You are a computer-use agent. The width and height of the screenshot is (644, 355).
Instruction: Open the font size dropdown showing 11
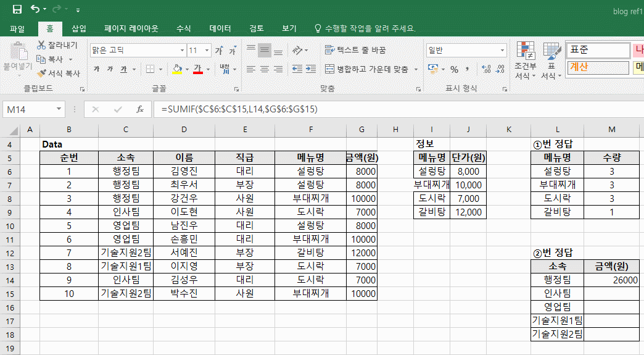tap(207, 51)
